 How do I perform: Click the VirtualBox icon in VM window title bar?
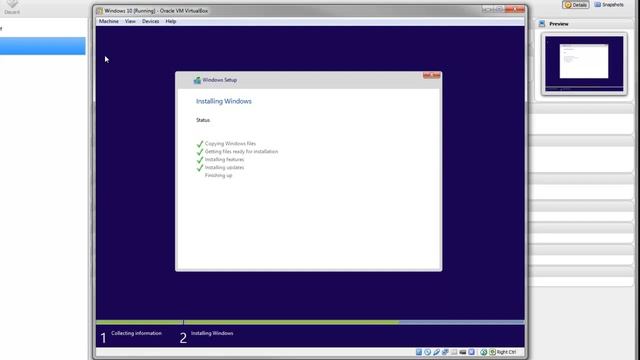pos(99,11)
